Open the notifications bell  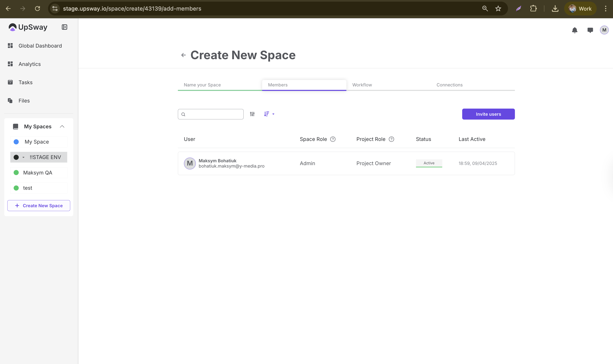[x=575, y=30]
